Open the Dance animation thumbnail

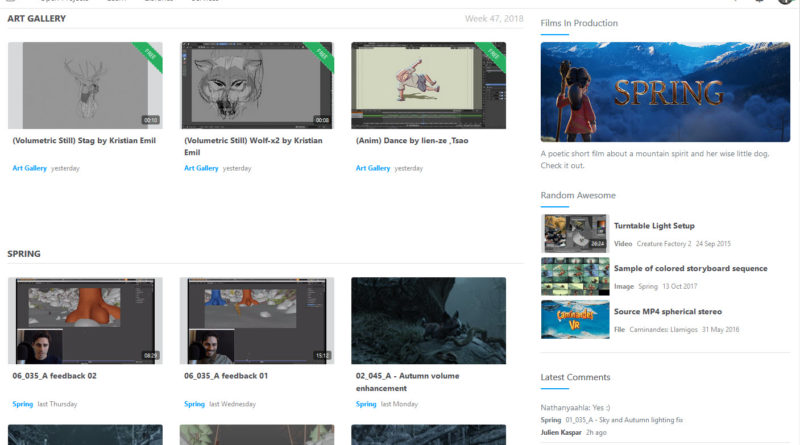(x=429, y=85)
